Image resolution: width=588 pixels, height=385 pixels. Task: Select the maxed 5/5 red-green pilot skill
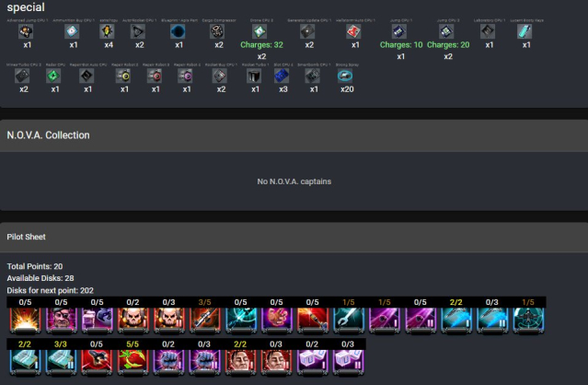133,362
